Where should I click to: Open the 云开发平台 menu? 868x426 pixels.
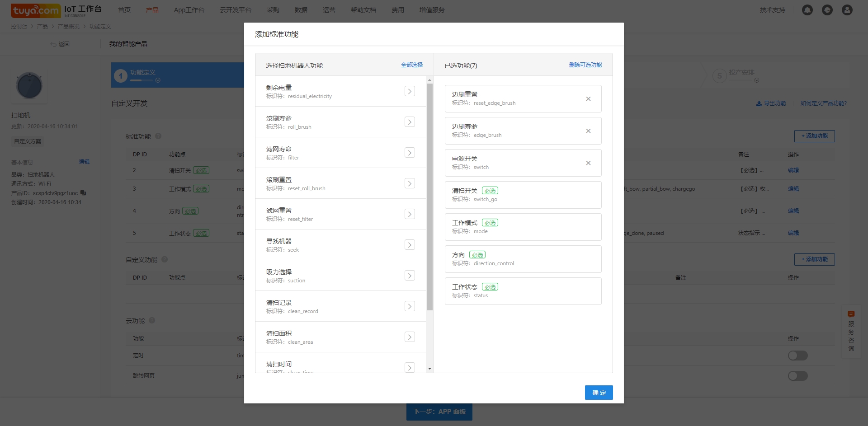(x=235, y=10)
